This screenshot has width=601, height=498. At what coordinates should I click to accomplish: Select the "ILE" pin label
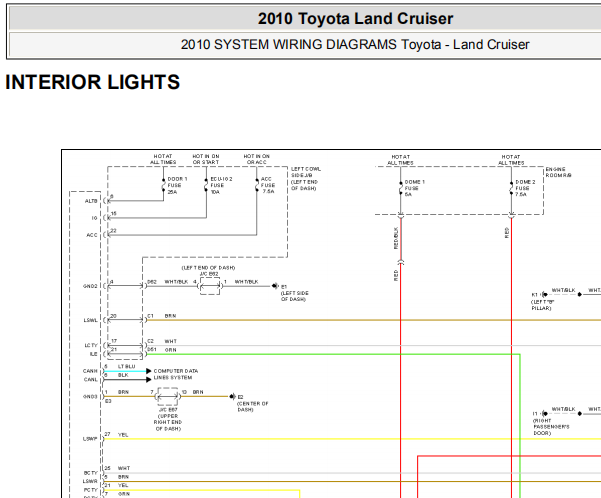pos(94,354)
